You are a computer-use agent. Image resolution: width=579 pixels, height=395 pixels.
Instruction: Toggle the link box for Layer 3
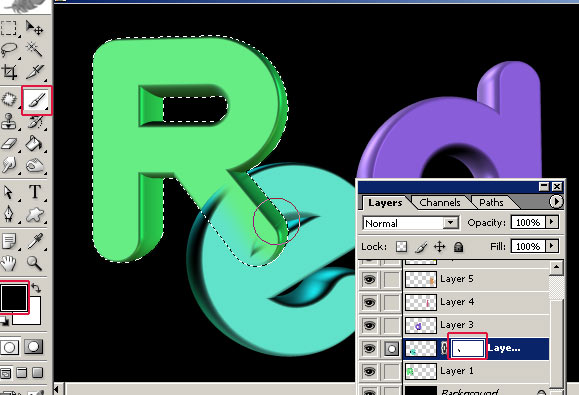(391, 325)
